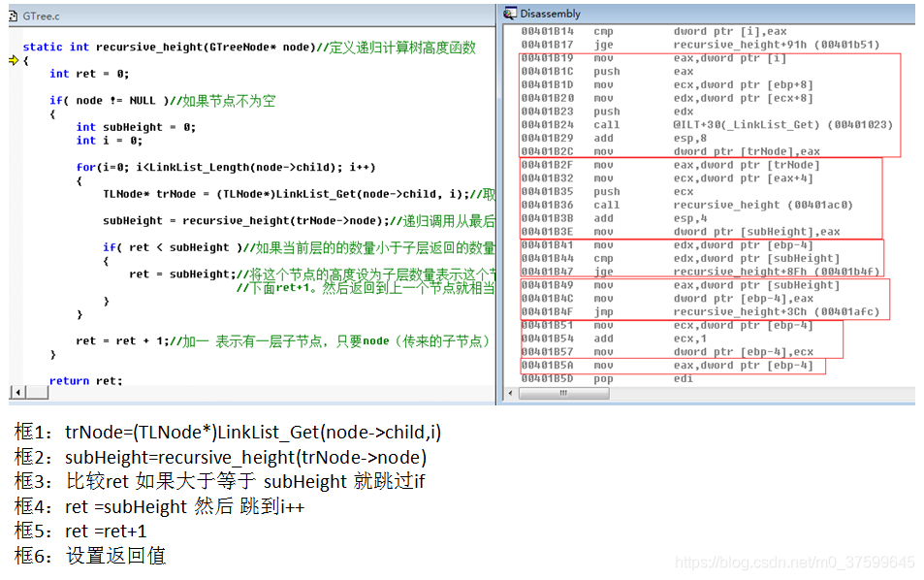Image resolution: width=924 pixels, height=580 pixels.
Task: Click disassembly line at address 00401B51
Action: pyautogui.click(x=667, y=325)
